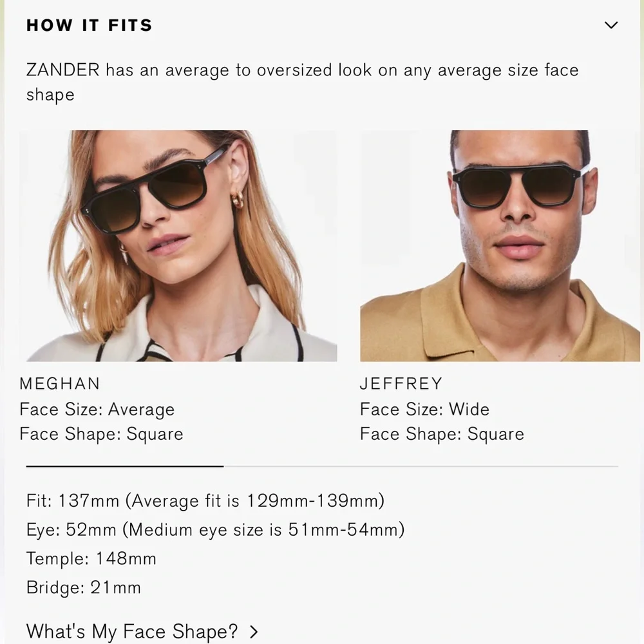Click the HOW IT FITS heading
The width and height of the screenshot is (644, 644).
coord(89,25)
